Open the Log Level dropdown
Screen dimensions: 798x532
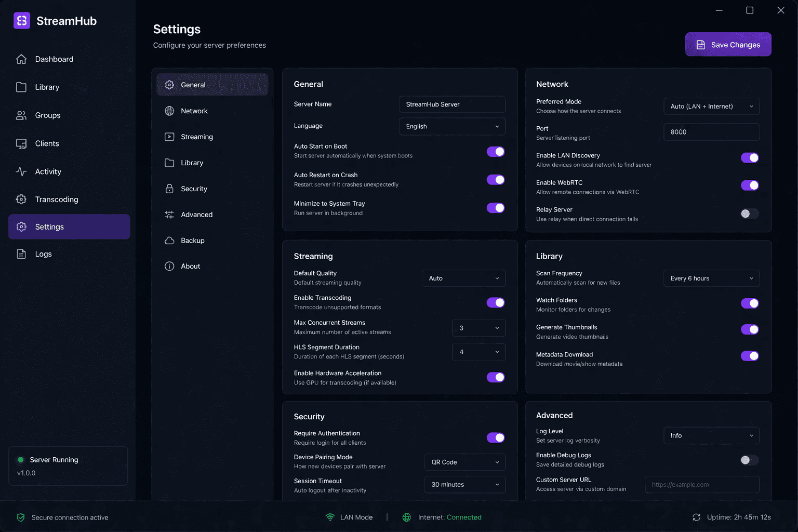click(x=711, y=436)
